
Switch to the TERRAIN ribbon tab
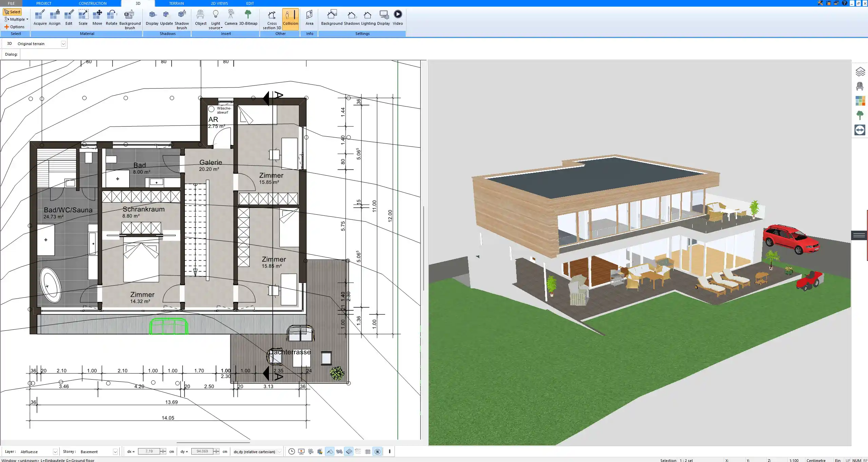(176, 3)
